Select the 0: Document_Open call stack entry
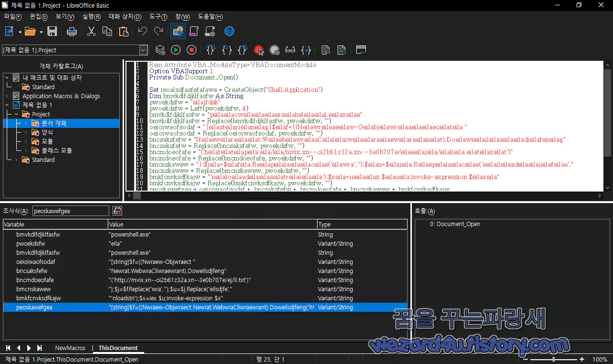The height and width of the screenshot is (364, 613). (455, 224)
